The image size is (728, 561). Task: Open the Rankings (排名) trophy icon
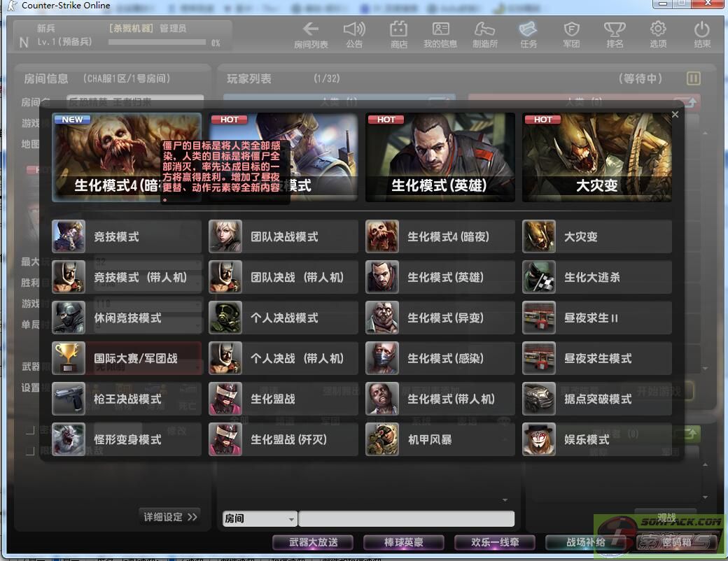[x=615, y=34]
